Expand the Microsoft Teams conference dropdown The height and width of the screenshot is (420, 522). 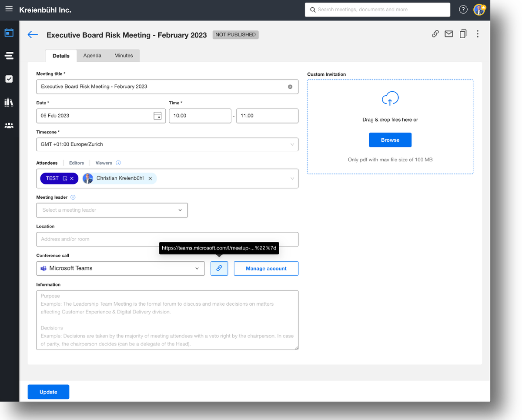(197, 268)
